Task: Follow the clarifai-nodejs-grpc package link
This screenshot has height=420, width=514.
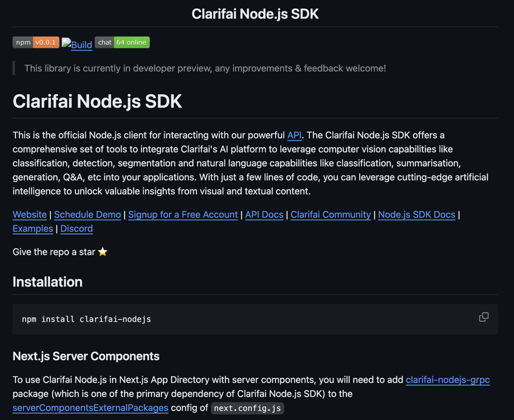Action: pyautogui.click(x=448, y=379)
